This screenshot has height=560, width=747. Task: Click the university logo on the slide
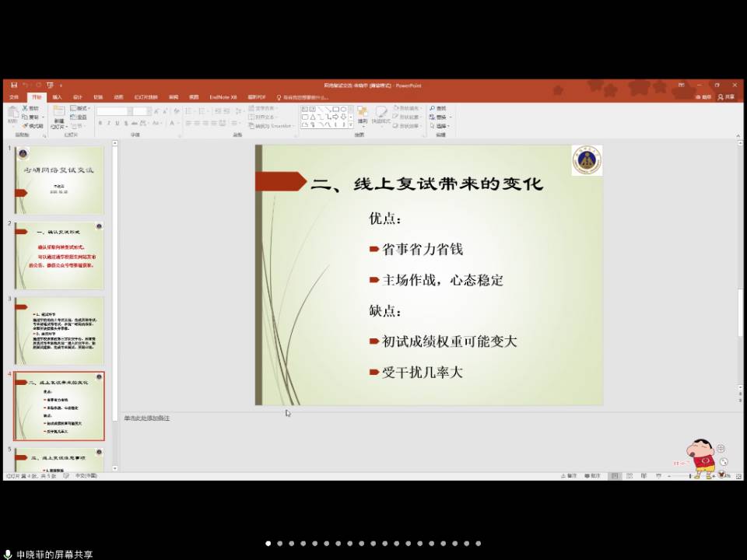(x=587, y=160)
